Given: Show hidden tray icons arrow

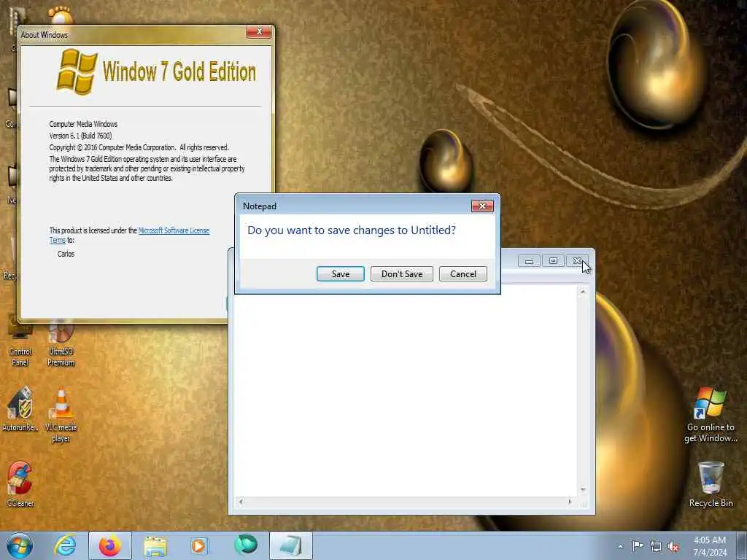Looking at the screenshot, I should (620, 546).
